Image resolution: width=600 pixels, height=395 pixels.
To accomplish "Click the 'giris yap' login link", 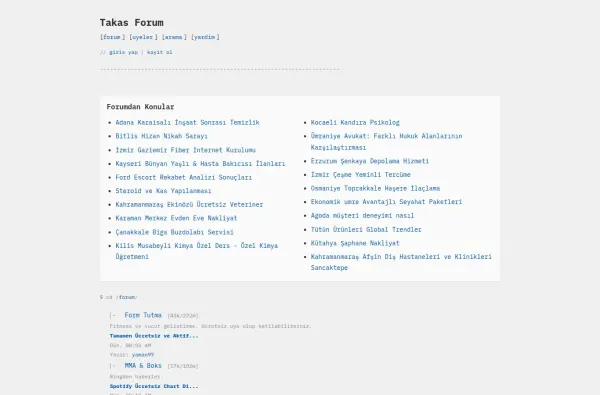I will click(123, 52).
